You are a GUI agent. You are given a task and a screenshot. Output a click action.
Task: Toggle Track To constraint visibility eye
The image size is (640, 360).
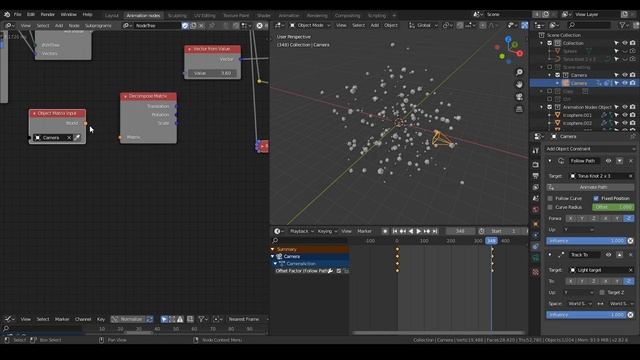(x=608, y=255)
